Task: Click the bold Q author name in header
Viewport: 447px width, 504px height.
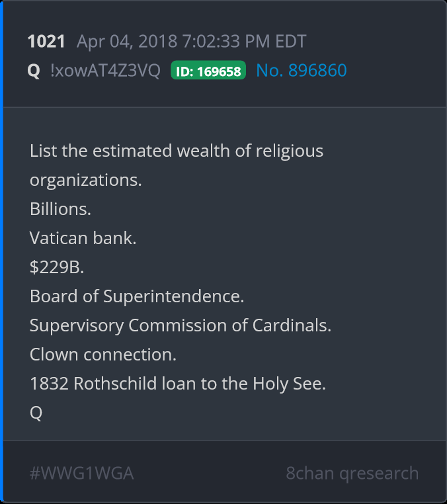Action: (x=34, y=70)
